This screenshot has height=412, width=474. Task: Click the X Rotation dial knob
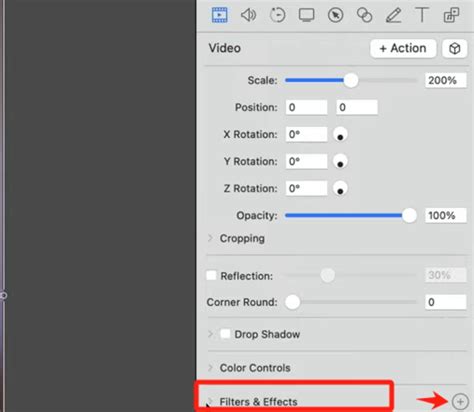[340, 134]
